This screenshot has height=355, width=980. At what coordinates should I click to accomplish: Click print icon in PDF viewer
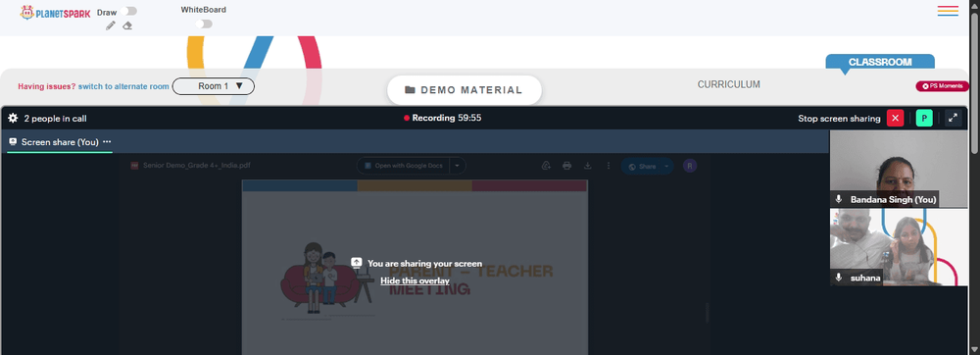point(566,166)
